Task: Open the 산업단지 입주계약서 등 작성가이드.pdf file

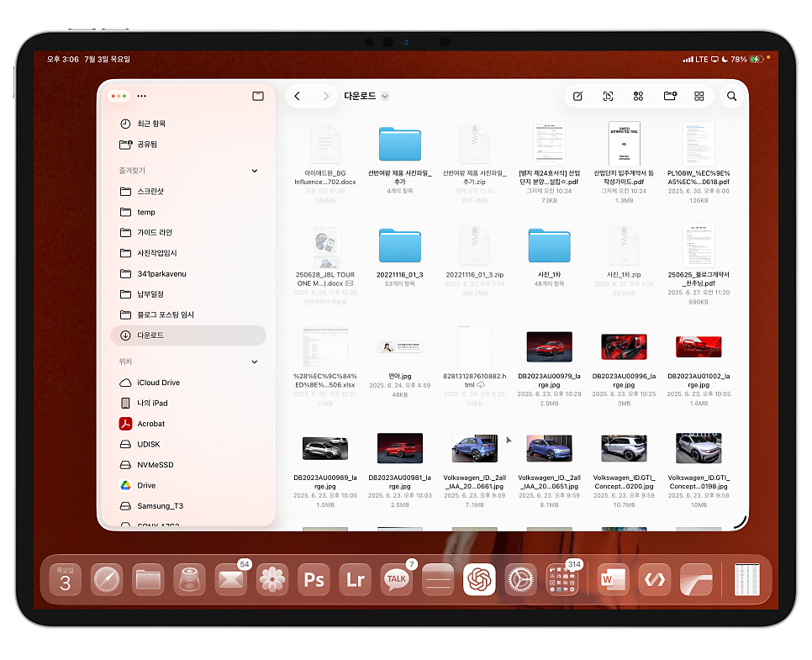Action: [624, 144]
